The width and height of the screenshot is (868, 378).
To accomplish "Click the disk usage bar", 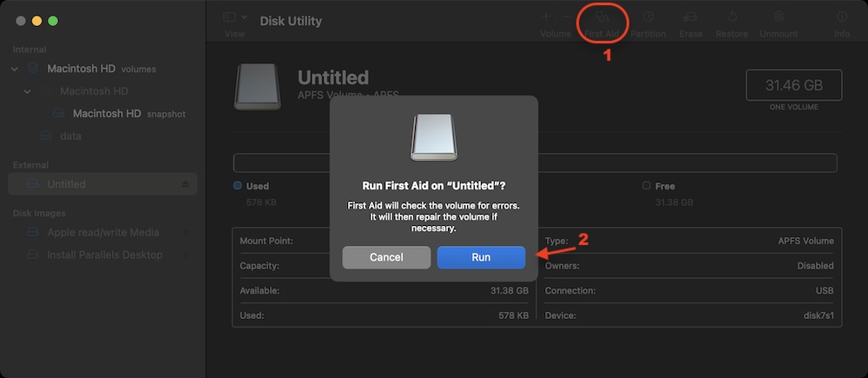I will coord(534,162).
